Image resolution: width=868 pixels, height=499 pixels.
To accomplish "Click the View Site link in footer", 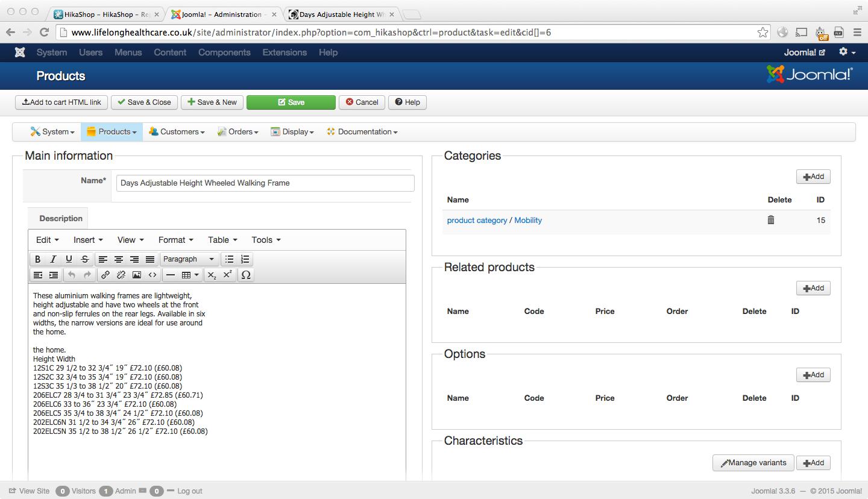I will coord(30,491).
